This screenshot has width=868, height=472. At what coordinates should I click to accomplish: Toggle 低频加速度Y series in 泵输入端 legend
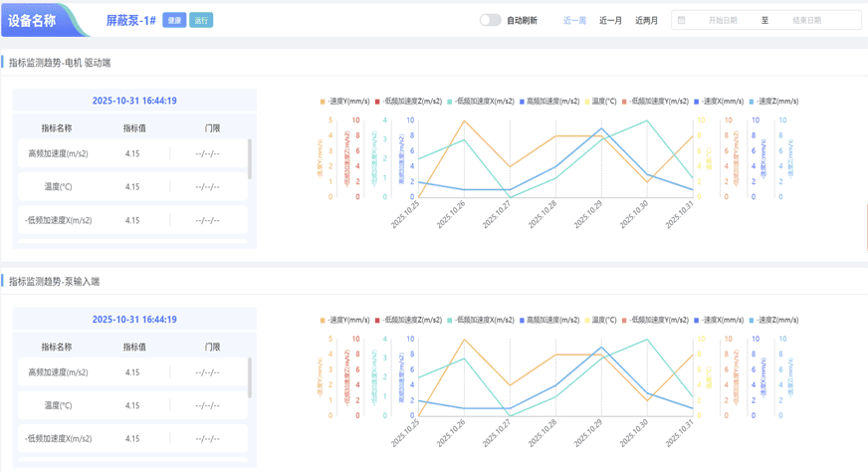pos(657,321)
